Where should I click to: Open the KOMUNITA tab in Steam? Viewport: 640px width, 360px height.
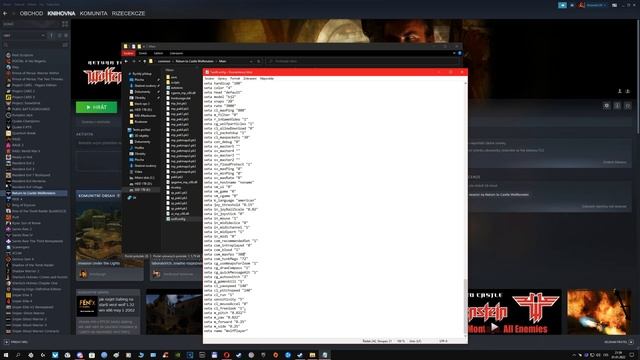[93, 13]
